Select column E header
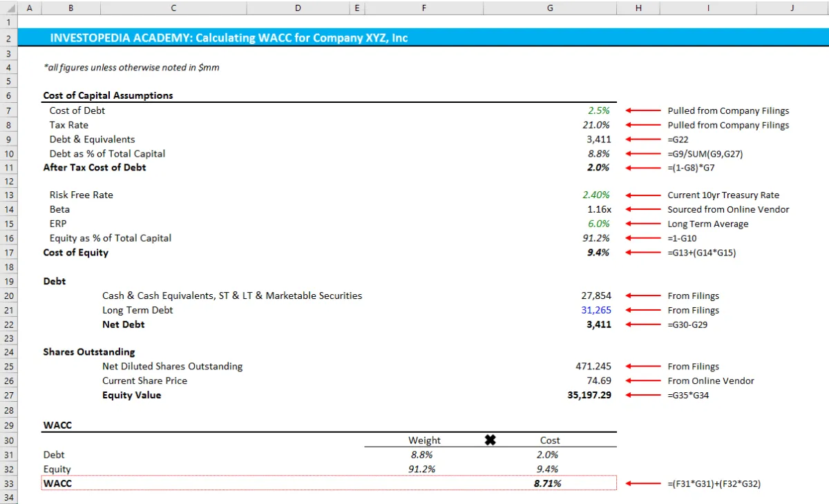This screenshot has height=504, width=829. point(356,8)
